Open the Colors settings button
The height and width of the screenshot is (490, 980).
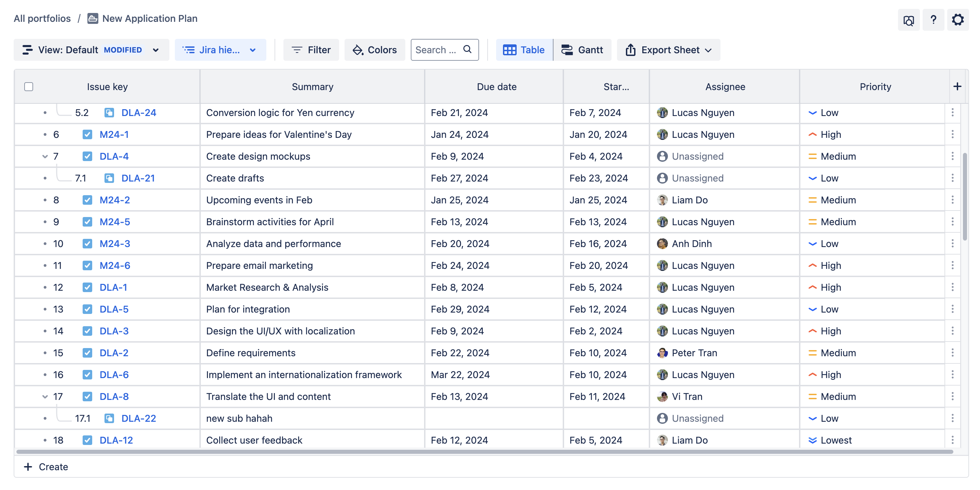[375, 50]
